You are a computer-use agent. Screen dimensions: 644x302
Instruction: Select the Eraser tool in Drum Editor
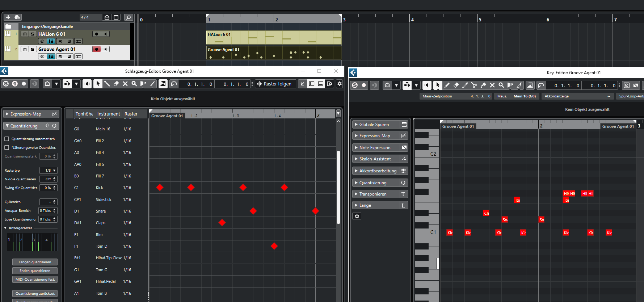(x=116, y=84)
